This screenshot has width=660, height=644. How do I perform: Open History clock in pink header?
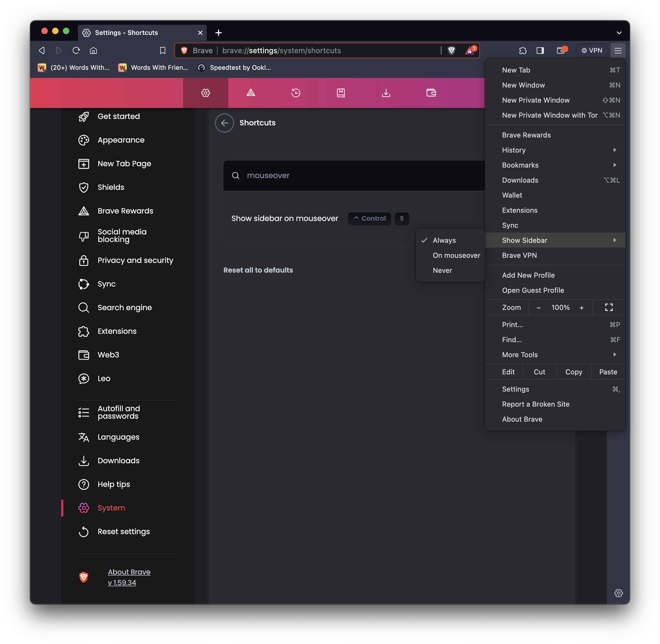[296, 93]
